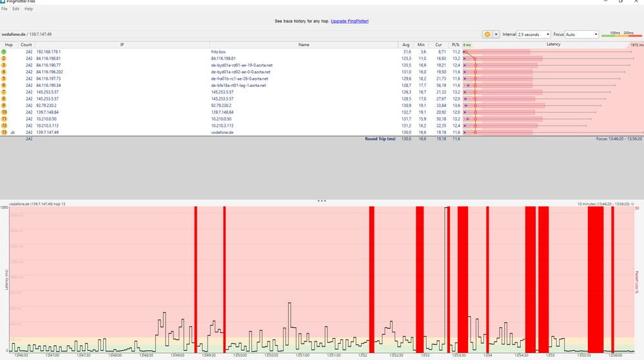The image size is (644, 360).
Task: Click the 31,6 average value for hop 1
Action: point(407,52)
